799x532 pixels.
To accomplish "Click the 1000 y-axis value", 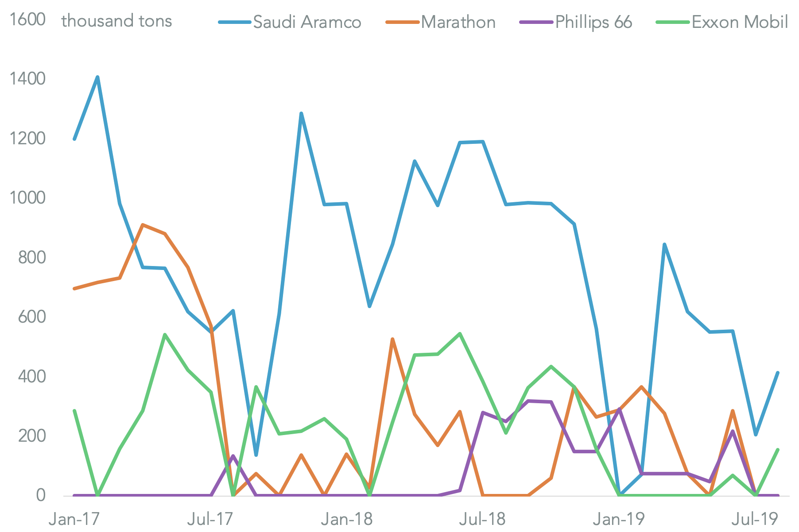I will [x=27, y=198].
